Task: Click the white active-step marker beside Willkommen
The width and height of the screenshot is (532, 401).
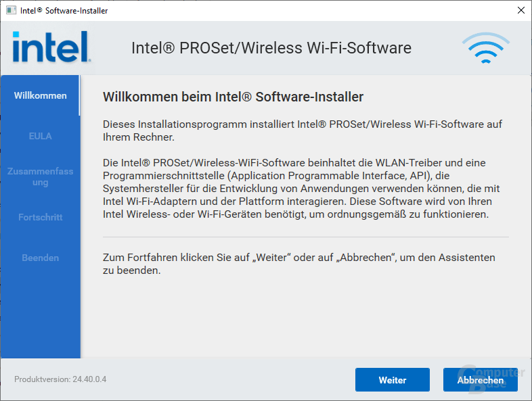Action: (x=80, y=95)
